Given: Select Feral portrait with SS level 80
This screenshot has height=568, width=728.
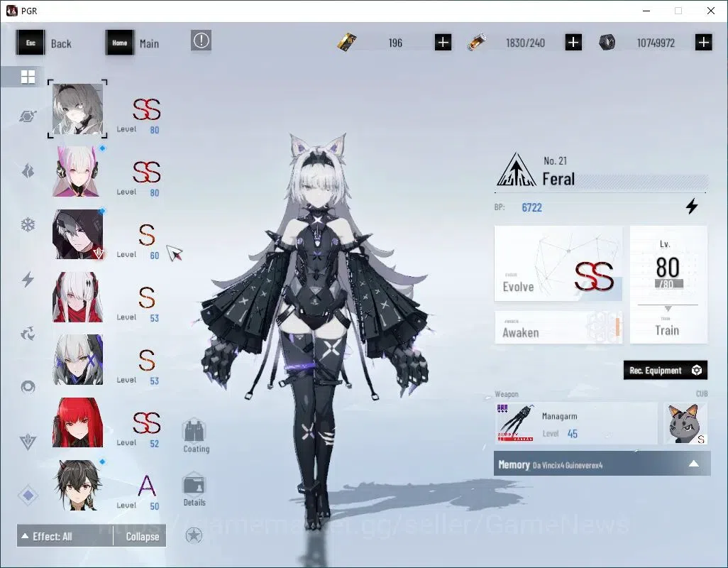Looking at the screenshot, I should point(77,109).
